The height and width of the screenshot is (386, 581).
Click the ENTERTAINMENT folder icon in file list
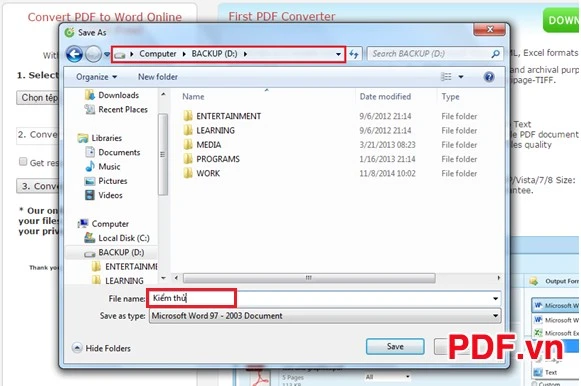tap(188, 116)
